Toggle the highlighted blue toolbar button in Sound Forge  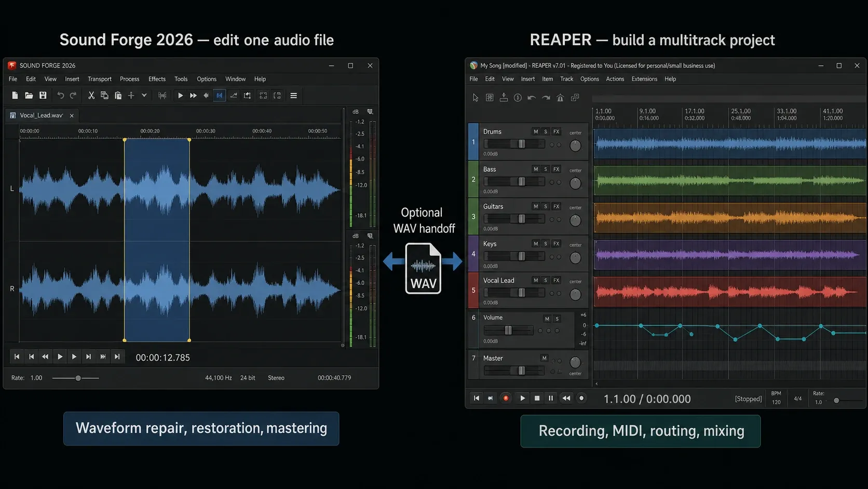(x=220, y=96)
